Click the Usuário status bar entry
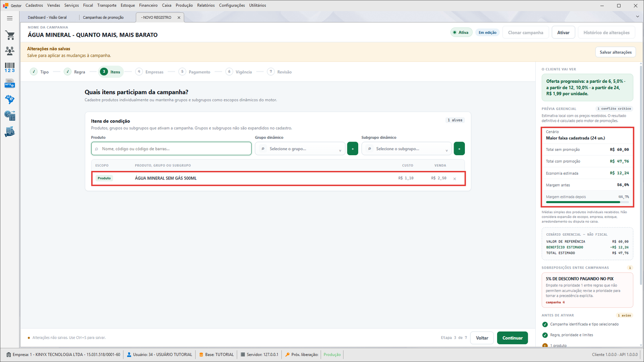 pos(160,355)
